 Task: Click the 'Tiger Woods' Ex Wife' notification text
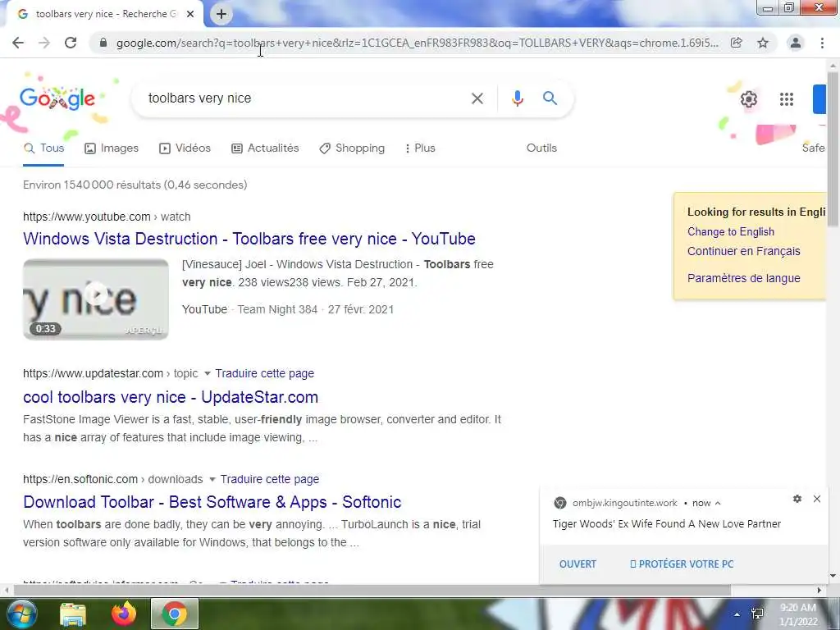coord(667,524)
